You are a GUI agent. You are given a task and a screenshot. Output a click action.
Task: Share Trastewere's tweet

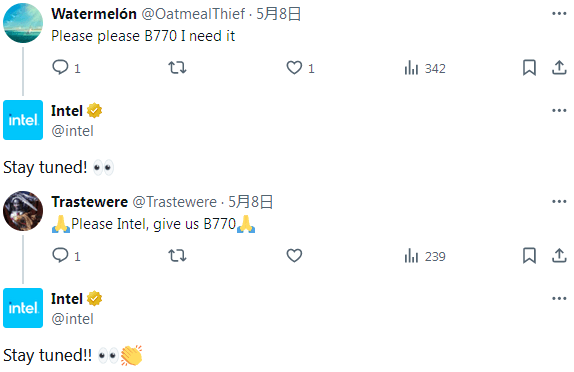559,256
